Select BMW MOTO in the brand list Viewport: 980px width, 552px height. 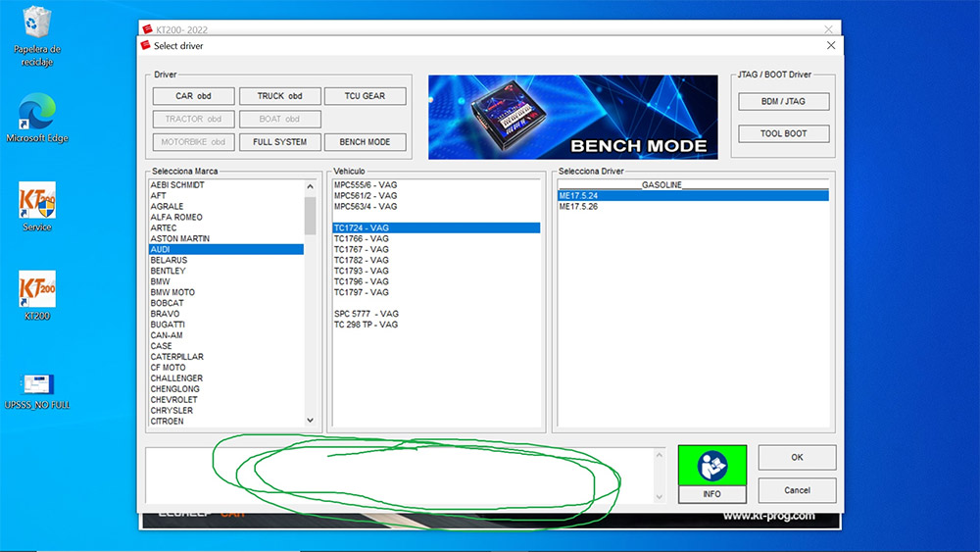(x=226, y=292)
